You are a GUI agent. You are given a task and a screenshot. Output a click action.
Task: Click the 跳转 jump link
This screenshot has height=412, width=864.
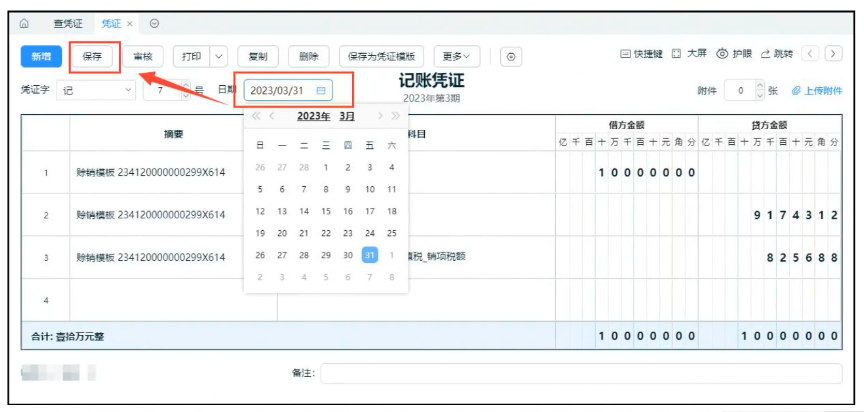(x=777, y=54)
